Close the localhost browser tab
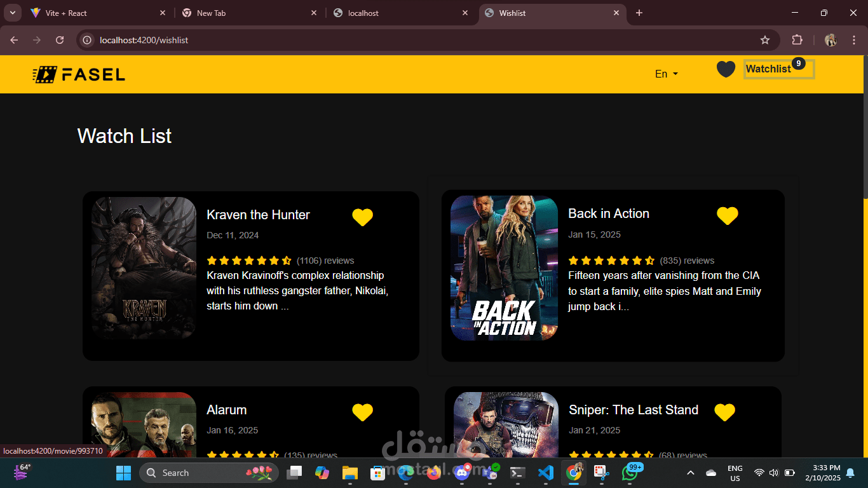This screenshot has width=868, height=488. pos(465,13)
